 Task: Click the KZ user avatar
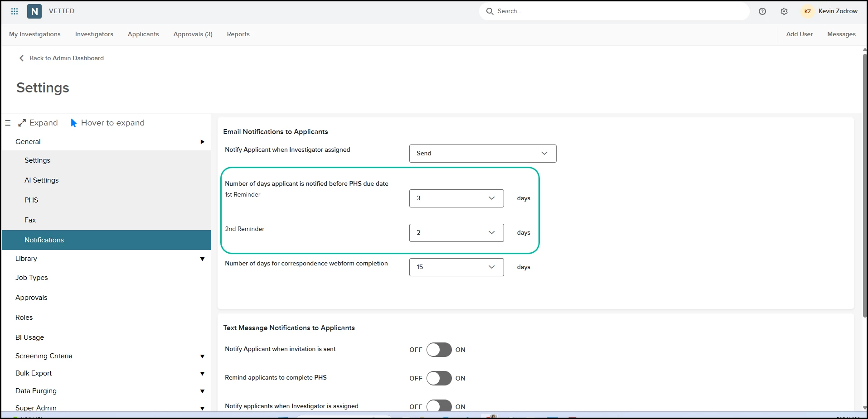coord(808,11)
